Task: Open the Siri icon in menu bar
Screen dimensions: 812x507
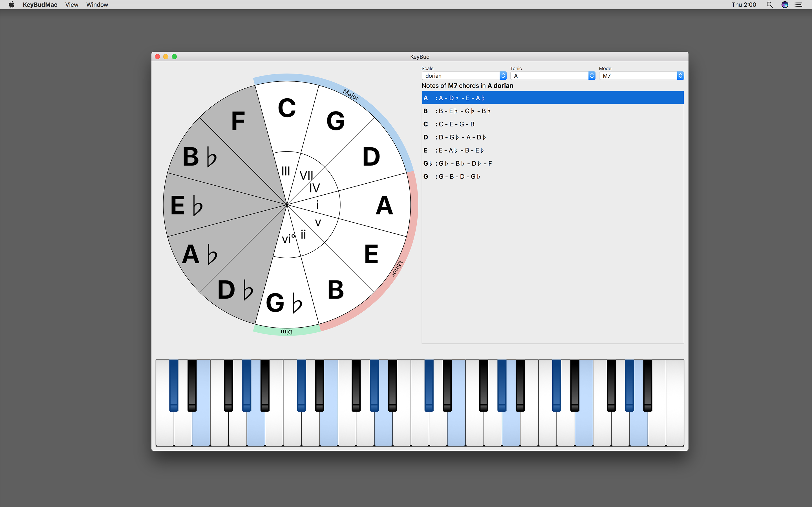Action: pyautogui.click(x=784, y=5)
